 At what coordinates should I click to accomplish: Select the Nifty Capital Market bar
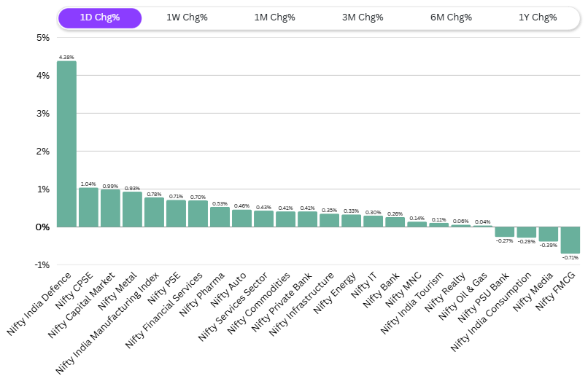[x=111, y=208]
